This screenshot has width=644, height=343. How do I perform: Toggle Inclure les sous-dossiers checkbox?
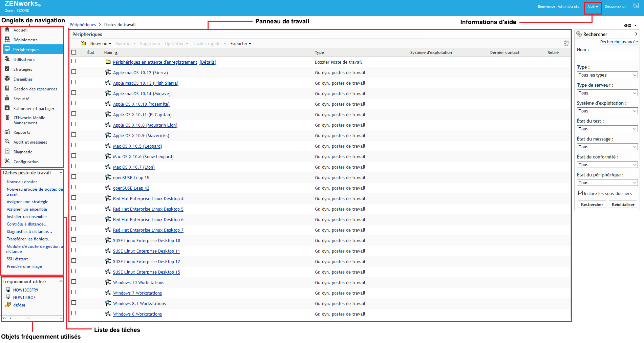(x=580, y=193)
